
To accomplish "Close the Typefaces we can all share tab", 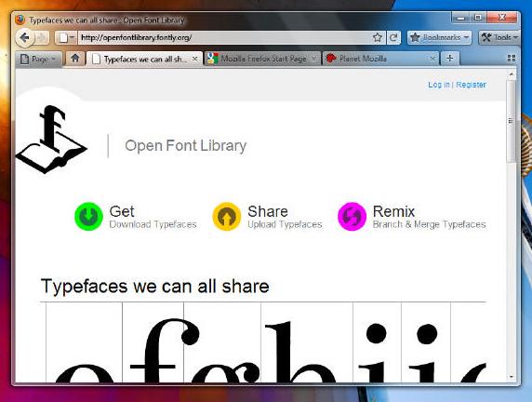I will click(194, 59).
